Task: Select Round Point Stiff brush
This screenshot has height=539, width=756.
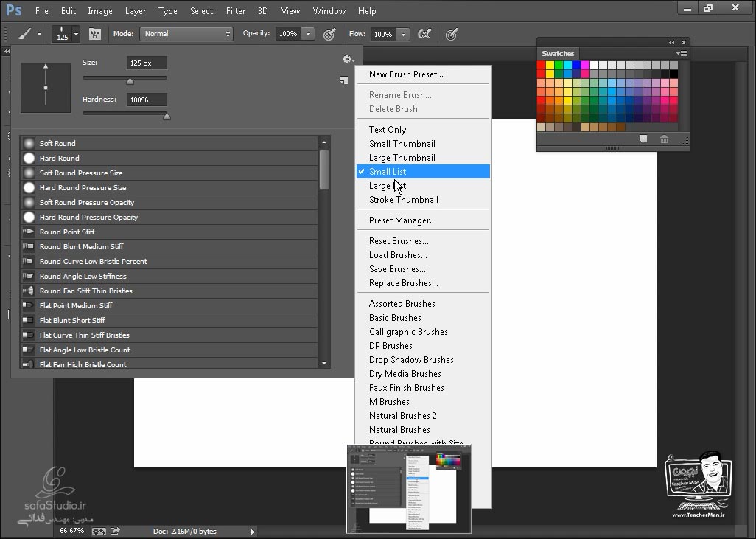Action: click(x=169, y=232)
